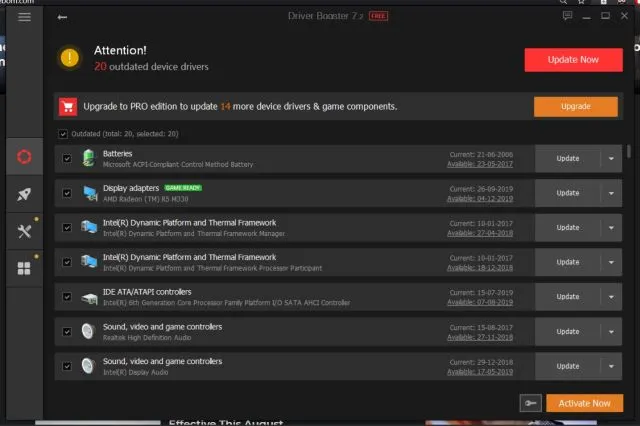This screenshot has height=426, width=640.
Task: Click the Processor Participant device icon
Action: point(89,262)
